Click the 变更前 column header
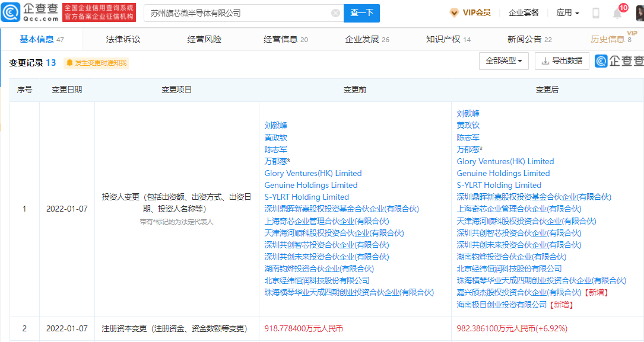The height and width of the screenshot is (342, 644). [x=355, y=90]
